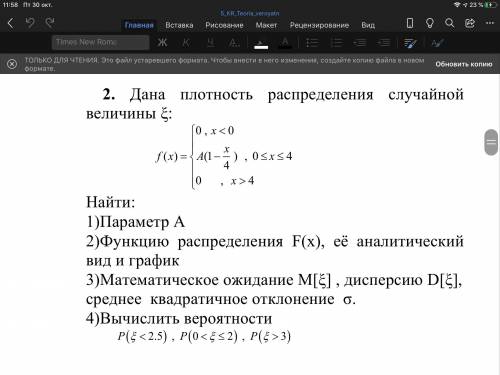Image resolution: width=500 pixels, height=375 pixels.
Task: Open the Times New Roman font box
Action: point(100,42)
